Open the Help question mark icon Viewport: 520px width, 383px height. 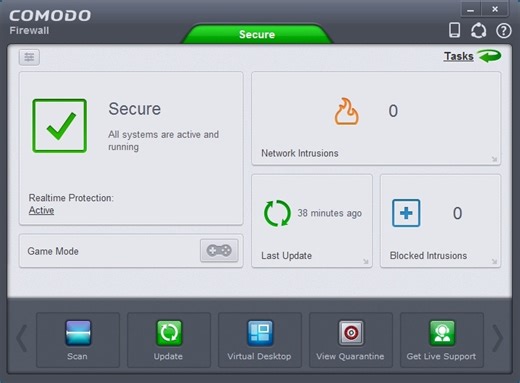click(503, 31)
